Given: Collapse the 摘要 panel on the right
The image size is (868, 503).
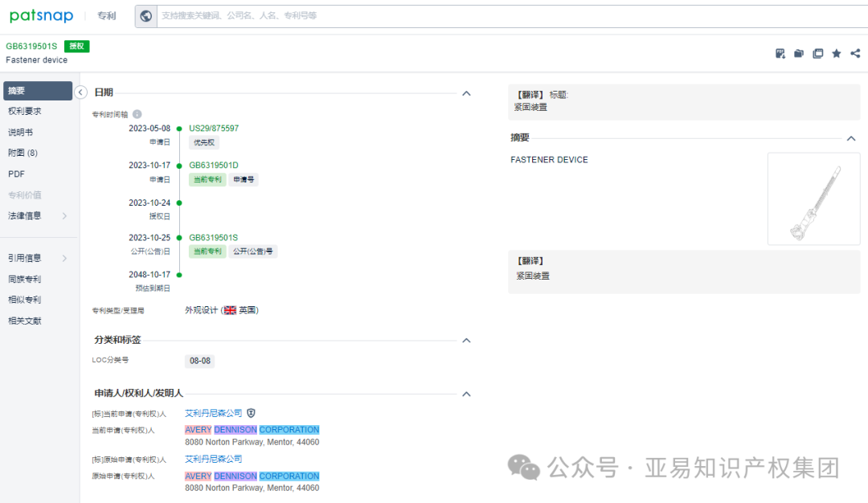Looking at the screenshot, I should point(850,137).
